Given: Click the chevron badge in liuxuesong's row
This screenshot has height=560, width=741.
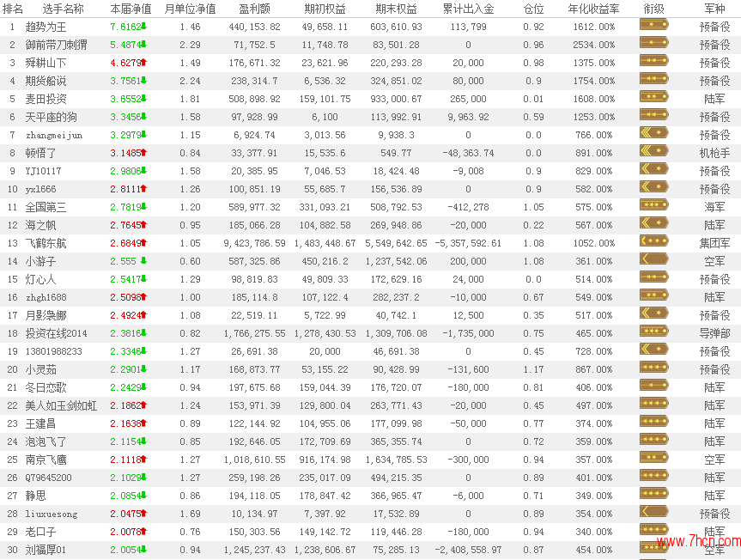Looking at the screenshot, I should 653,513.
